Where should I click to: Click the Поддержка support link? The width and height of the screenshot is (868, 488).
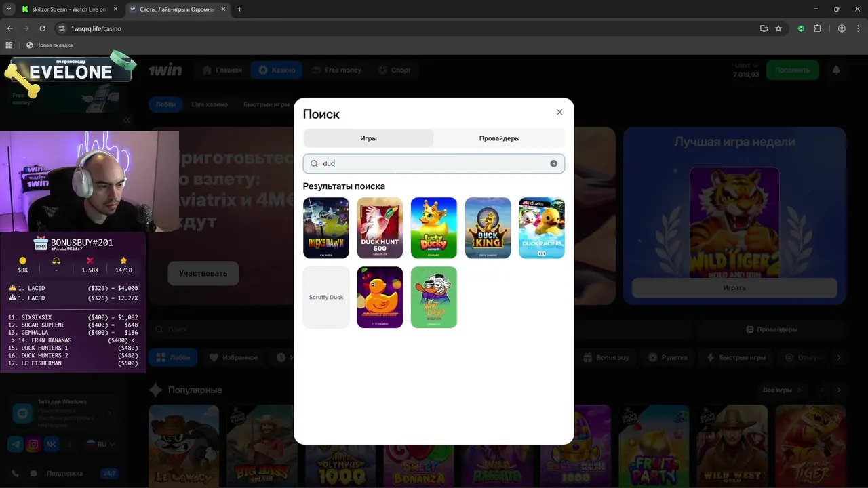[65, 474]
